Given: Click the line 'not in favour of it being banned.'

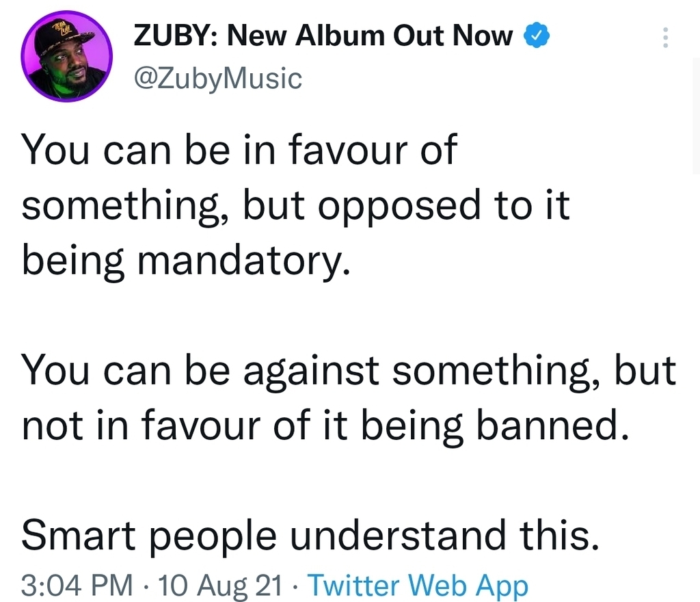Looking at the screenshot, I should point(325,425).
